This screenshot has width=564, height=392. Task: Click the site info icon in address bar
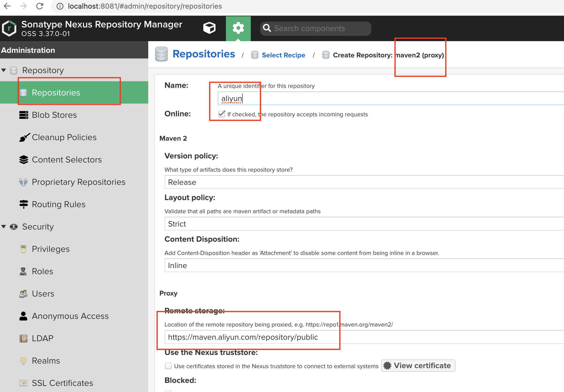(60, 6)
